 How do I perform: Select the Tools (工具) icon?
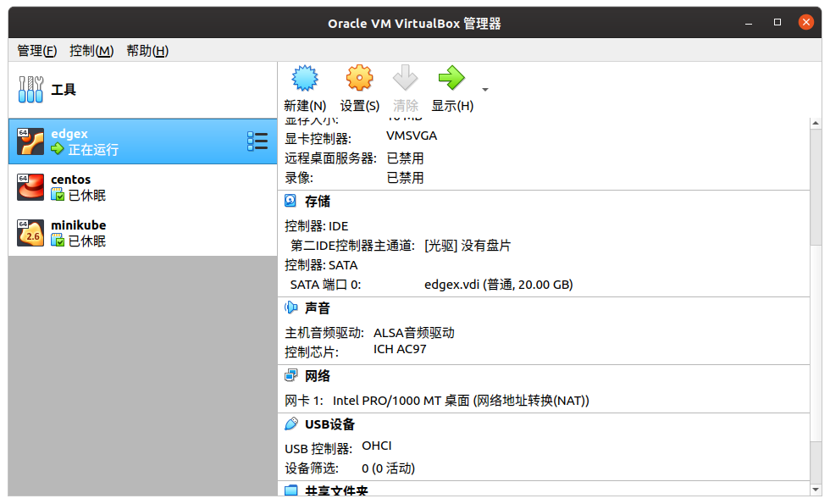30,89
